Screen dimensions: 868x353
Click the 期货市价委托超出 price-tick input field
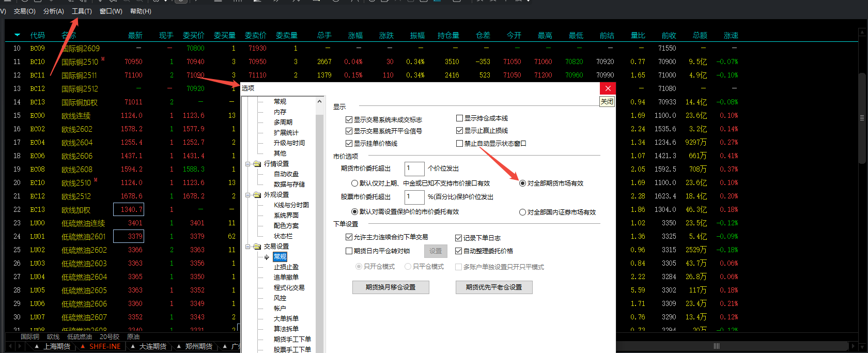pos(414,168)
